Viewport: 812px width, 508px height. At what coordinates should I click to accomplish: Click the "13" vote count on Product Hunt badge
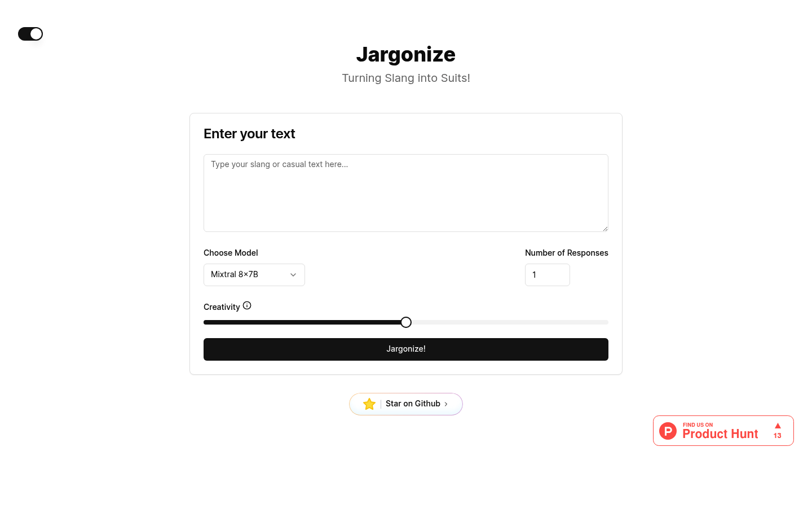[778, 436]
